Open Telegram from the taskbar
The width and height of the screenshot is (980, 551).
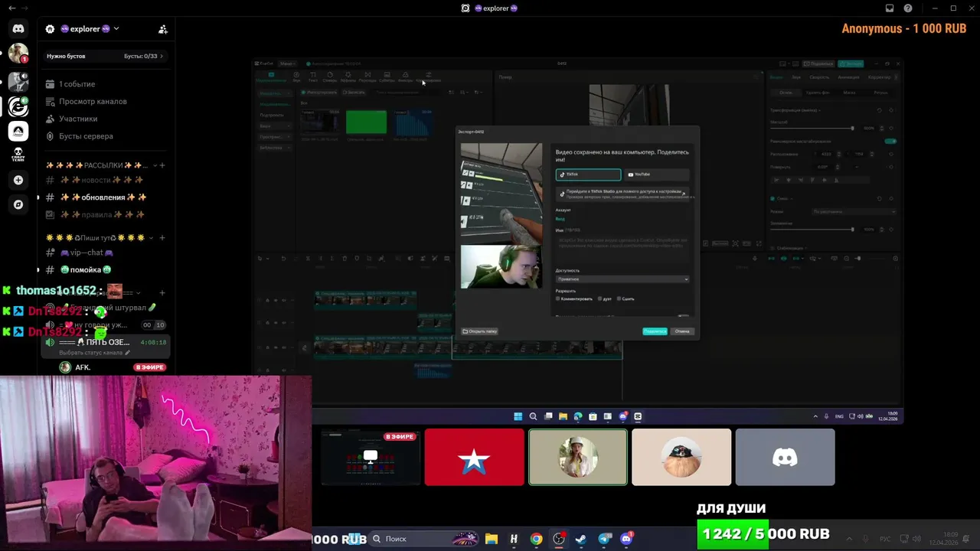pyautogui.click(x=604, y=539)
